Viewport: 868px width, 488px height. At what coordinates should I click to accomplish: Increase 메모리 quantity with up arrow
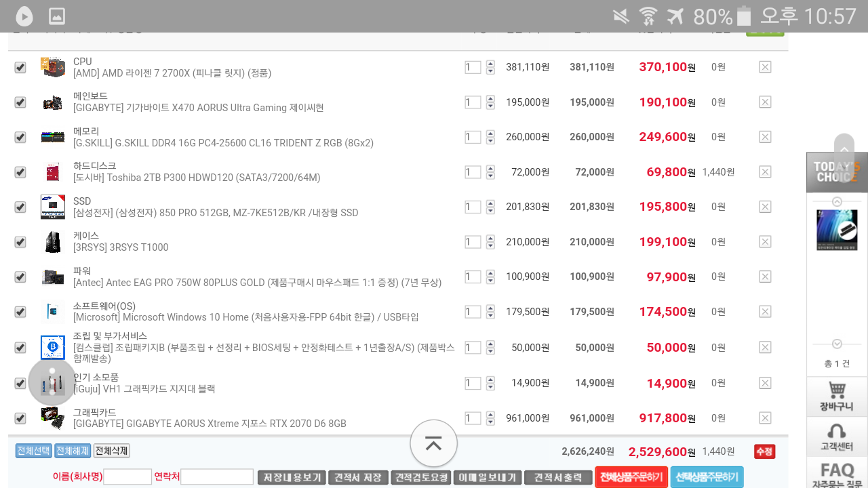pyautogui.click(x=490, y=134)
